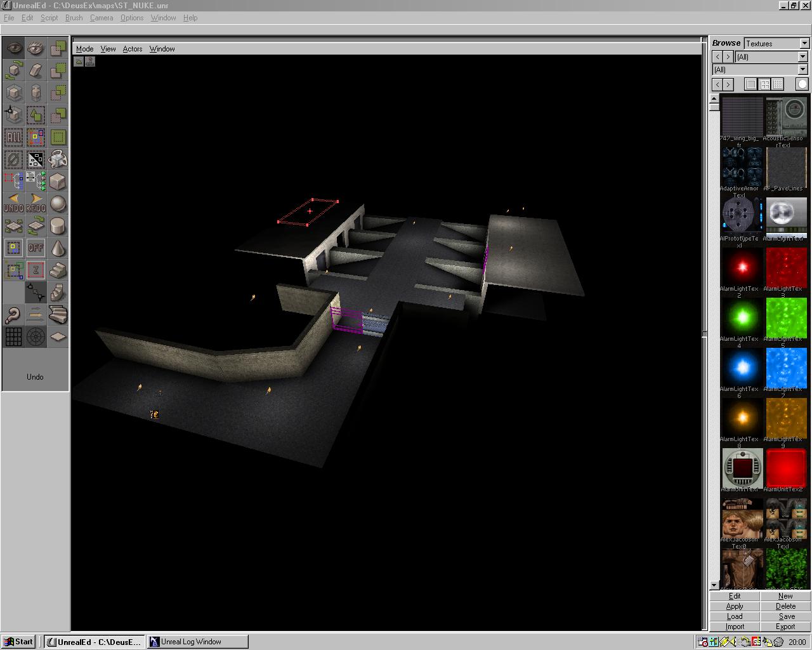This screenshot has width=812, height=650.
Task: Open the viewport Actors menu
Action: (x=133, y=49)
